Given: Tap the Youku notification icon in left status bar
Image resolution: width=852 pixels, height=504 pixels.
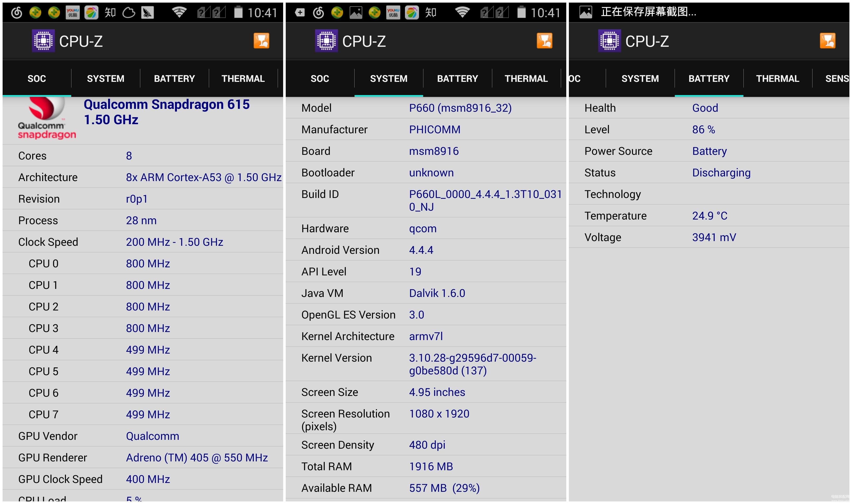Looking at the screenshot, I should [x=73, y=12].
